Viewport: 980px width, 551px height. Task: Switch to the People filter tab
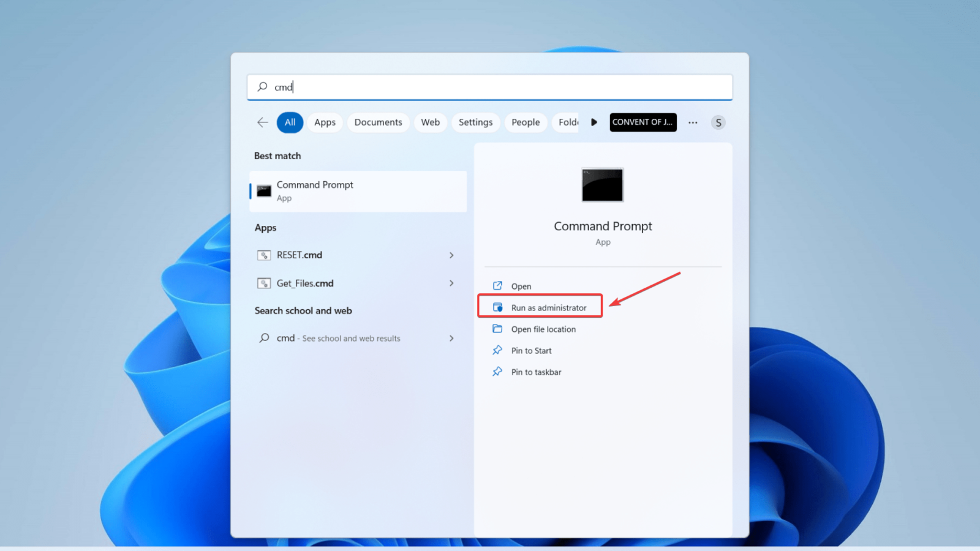click(526, 122)
